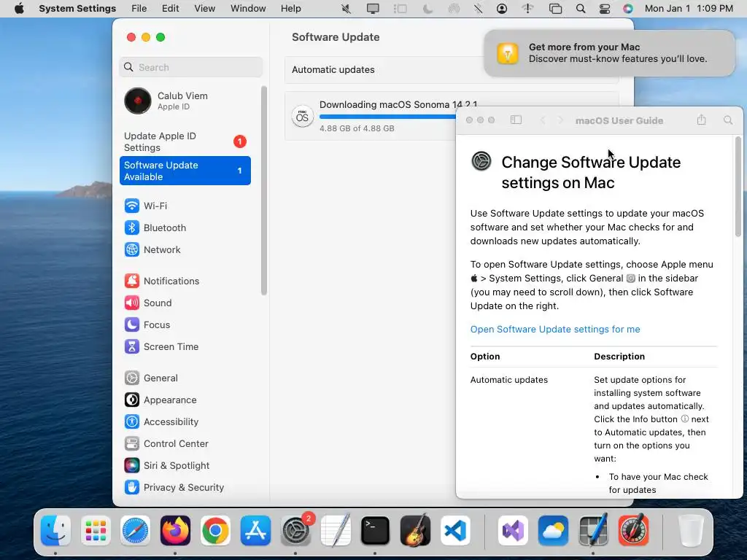
Task: Open Visual Studio from the Dock
Action: coord(513,530)
